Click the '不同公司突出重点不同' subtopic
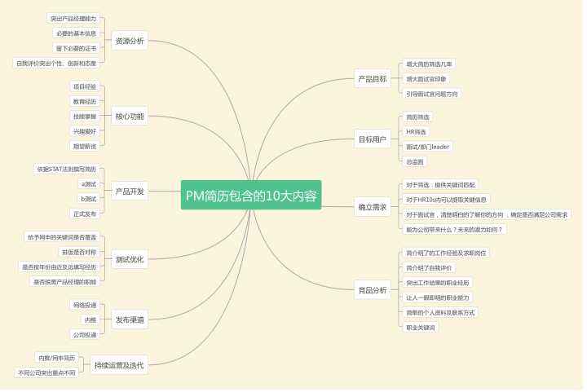 click(x=46, y=373)
